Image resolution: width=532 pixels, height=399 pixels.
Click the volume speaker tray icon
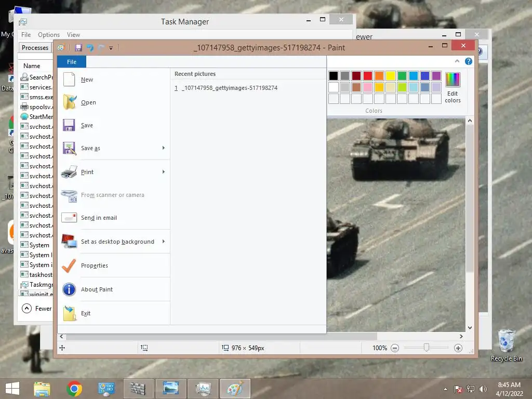[483, 389]
